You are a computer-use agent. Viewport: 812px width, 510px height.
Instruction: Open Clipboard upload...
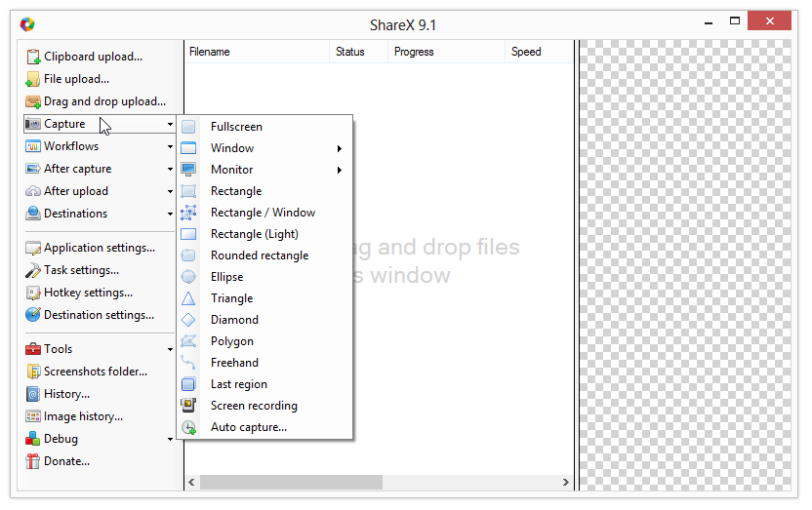93,57
